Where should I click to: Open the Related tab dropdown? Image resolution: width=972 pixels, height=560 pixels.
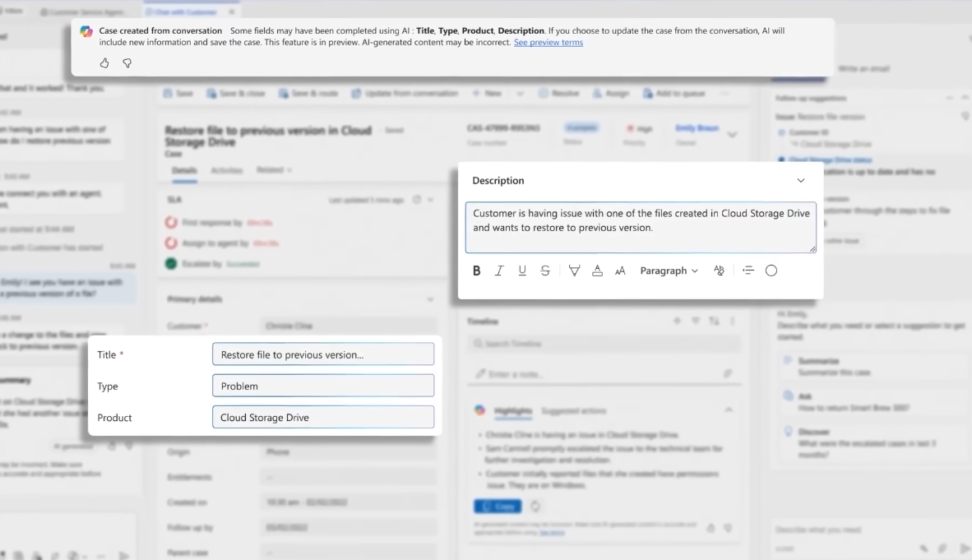[274, 170]
